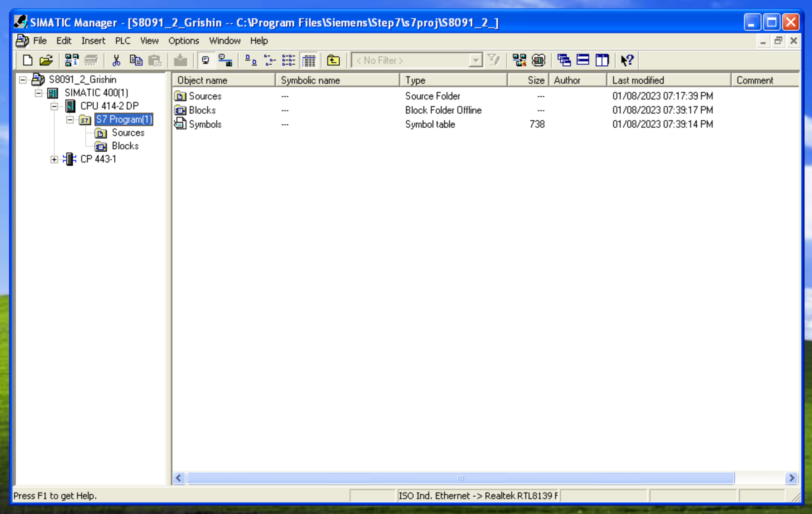Screen dimensions: 812x514
Task: Click the Up One Level folder icon
Action: click(x=333, y=61)
